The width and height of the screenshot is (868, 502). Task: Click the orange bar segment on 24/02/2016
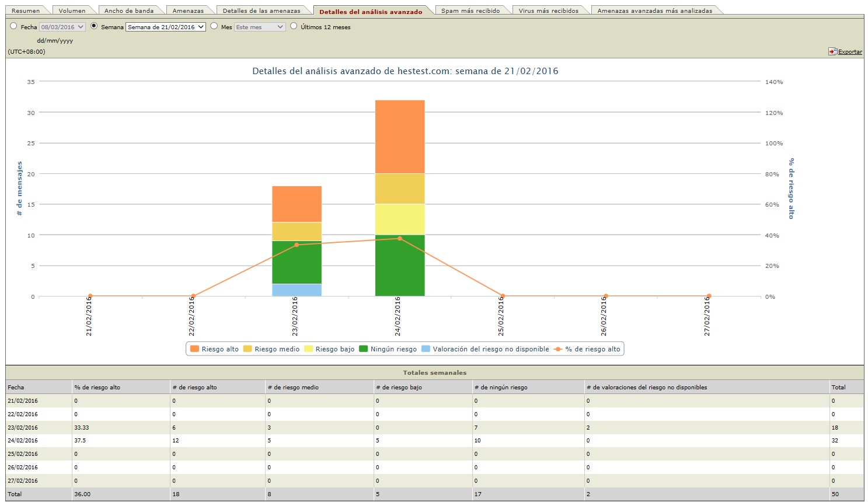[x=400, y=137]
